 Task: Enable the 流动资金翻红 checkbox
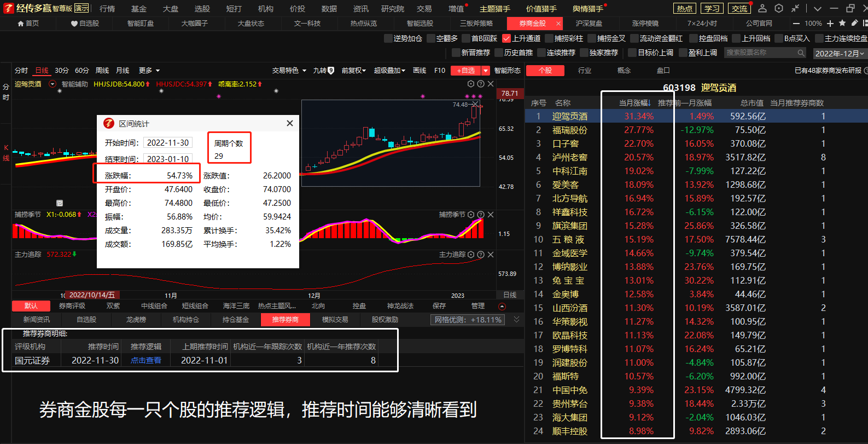tap(634, 38)
